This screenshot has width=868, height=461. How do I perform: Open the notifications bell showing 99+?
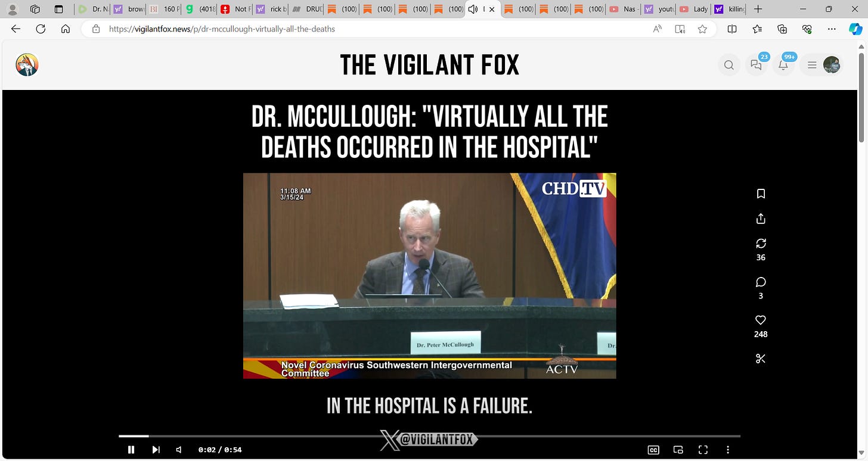click(784, 65)
